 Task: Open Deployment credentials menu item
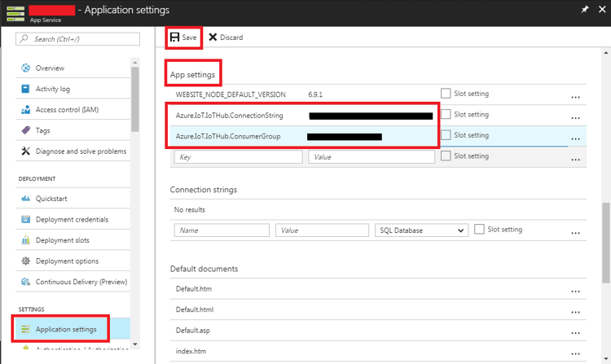[73, 219]
